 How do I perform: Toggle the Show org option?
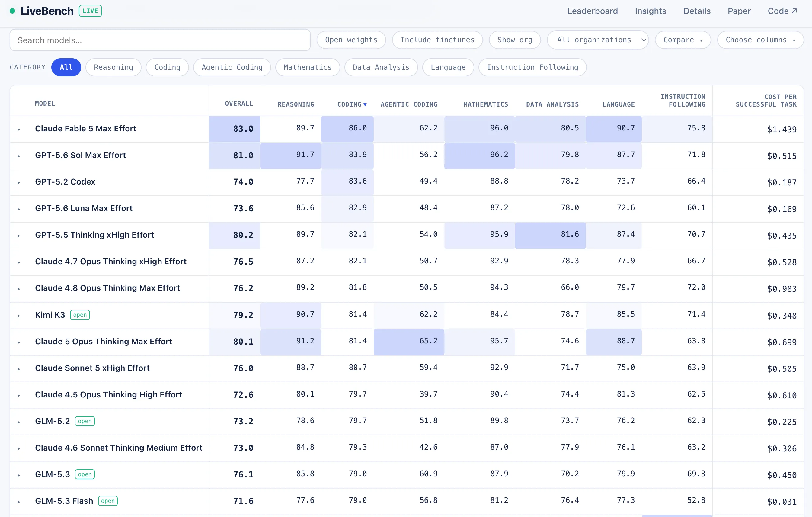[x=515, y=40]
